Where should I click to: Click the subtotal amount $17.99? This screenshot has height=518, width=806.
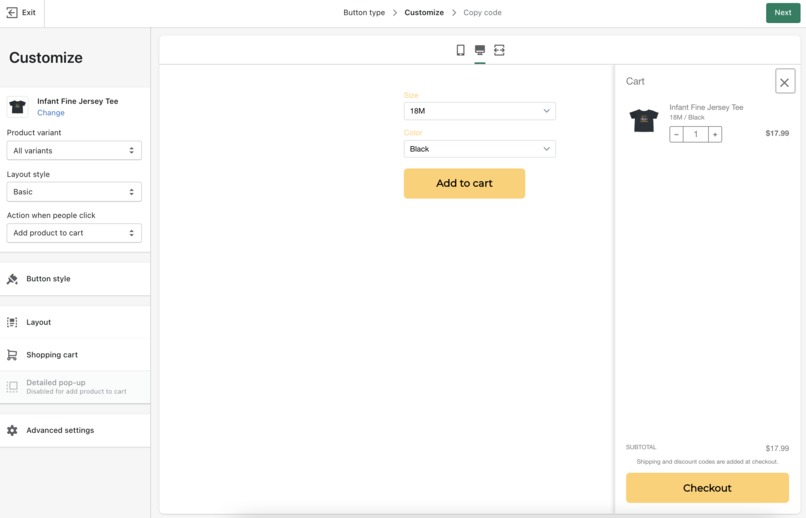click(777, 449)
